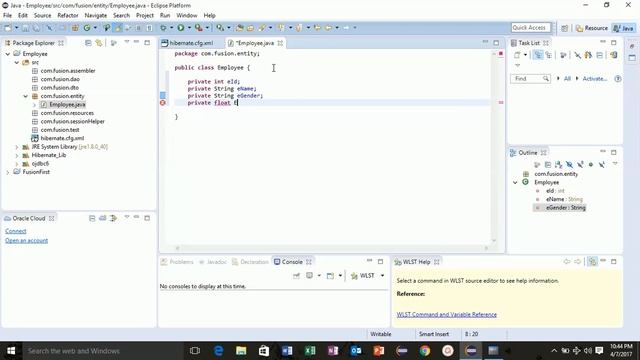Click the Open Perspective icon
The width and height of the screenshot is (640, 360).
click(564, 28)
